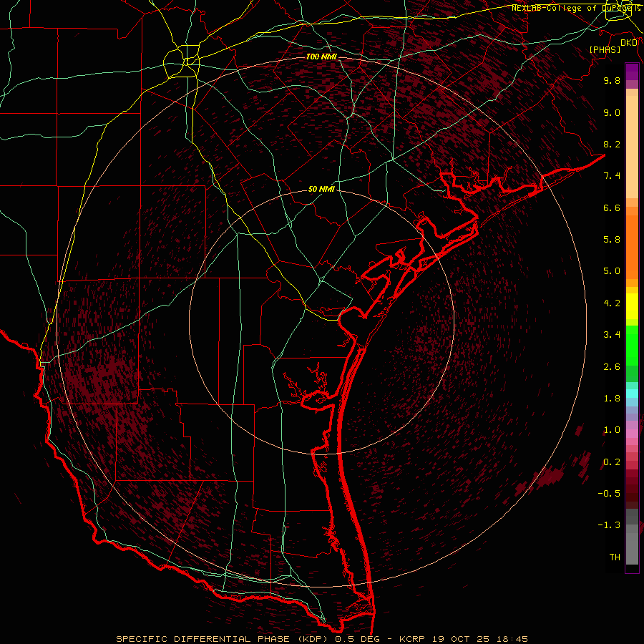
Task: Click the TH label at the color scale bottom
Action: click(x=615, y=557)
